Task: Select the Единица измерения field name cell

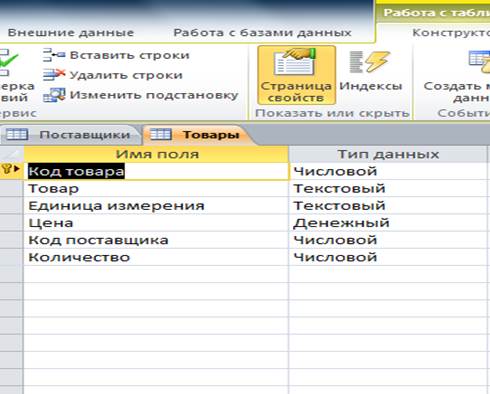Action: click(x=156, y=206)
